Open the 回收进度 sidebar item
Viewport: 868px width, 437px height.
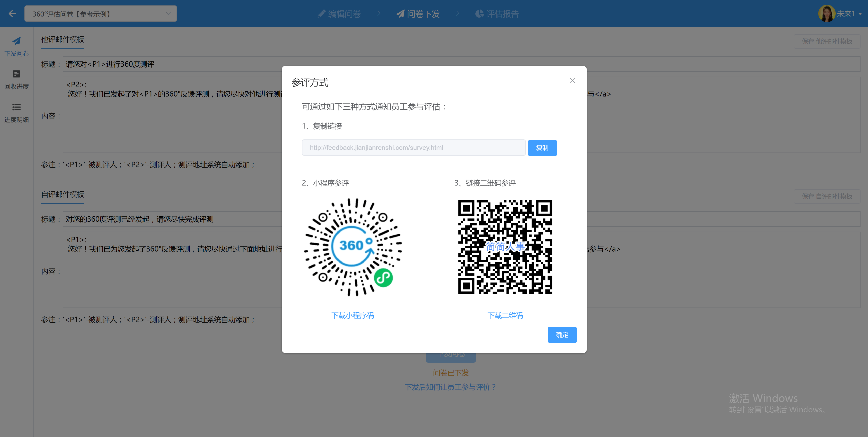tap(17, 80)
